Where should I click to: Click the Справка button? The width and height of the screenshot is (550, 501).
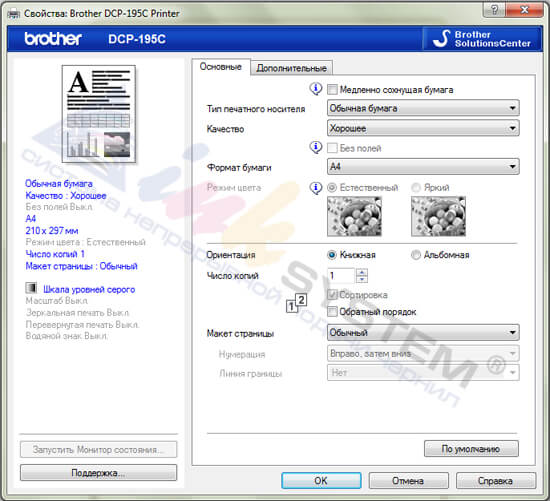496,480
